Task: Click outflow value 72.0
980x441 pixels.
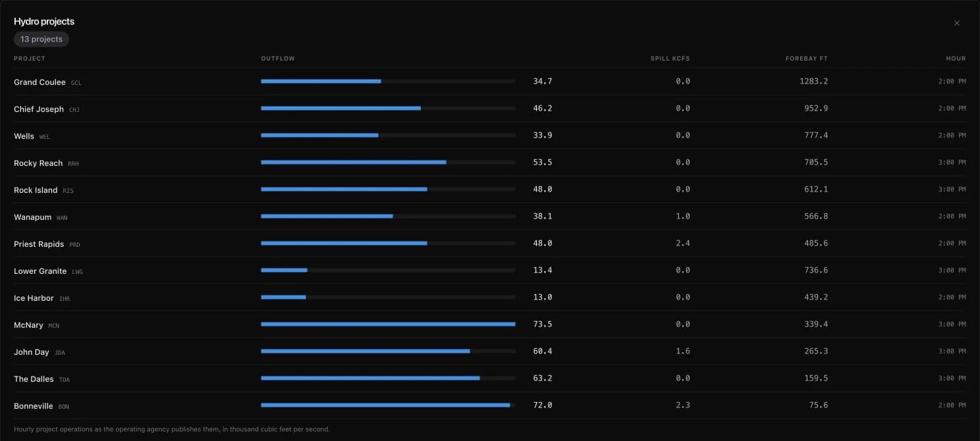Action: click(x=543, y=405)
